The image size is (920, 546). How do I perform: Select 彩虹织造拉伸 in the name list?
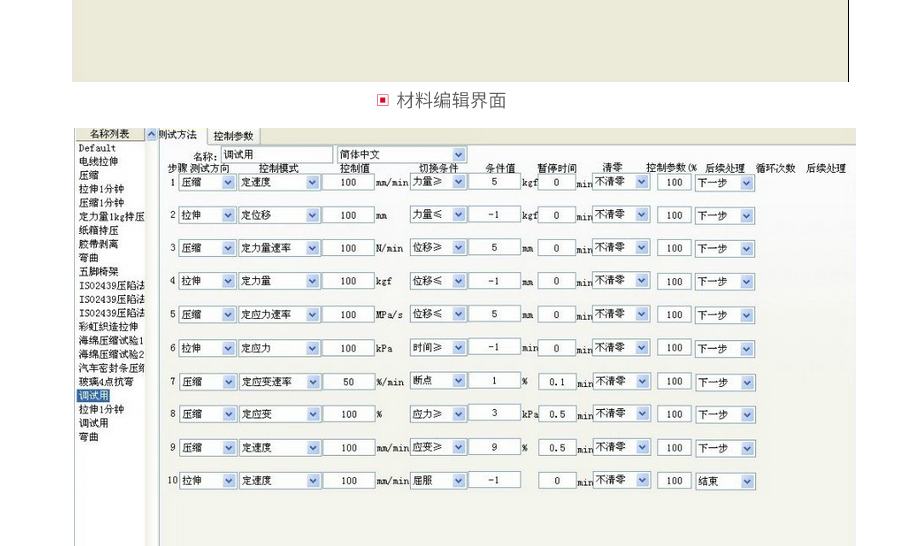[x=108, y=326]
